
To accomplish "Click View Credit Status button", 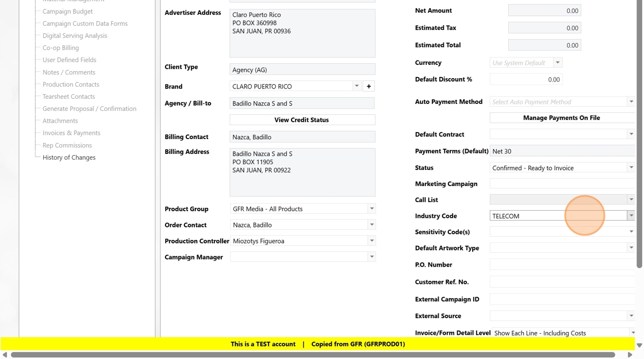I will coord(302,120).
